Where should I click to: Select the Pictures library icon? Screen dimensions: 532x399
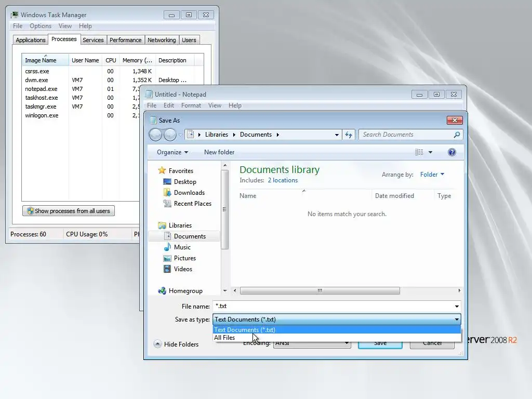pos(167,258)
